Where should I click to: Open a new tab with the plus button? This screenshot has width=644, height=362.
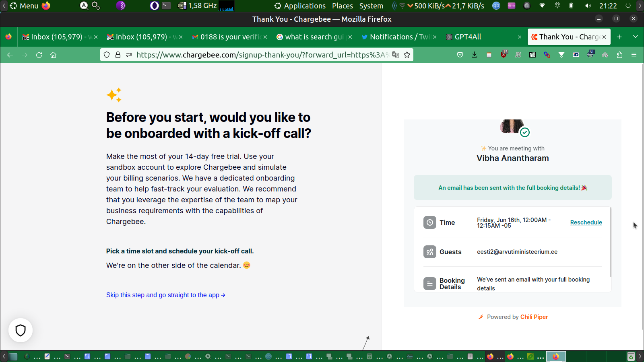pyautogui.click(x=619, y=37)
